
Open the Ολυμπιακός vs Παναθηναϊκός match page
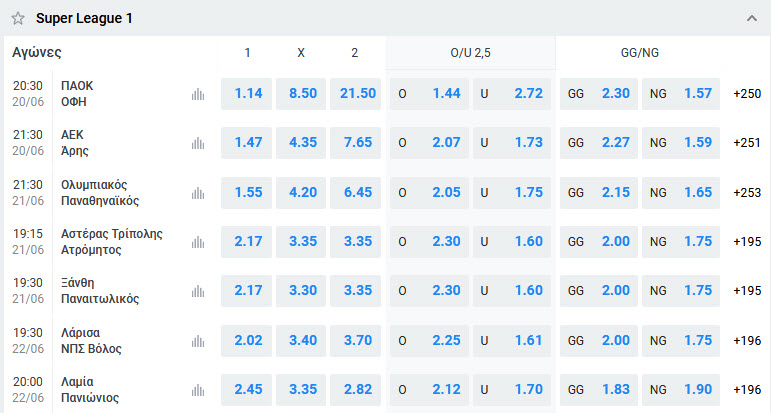100,193
